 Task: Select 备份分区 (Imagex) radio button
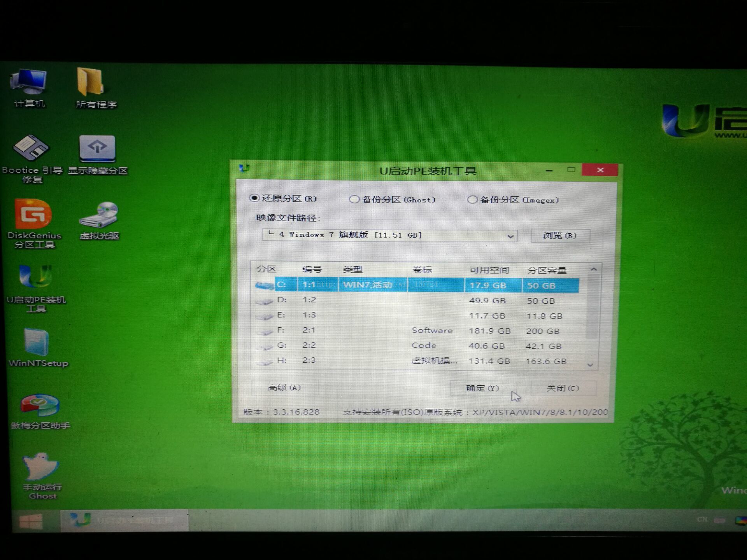click(472, 200)
